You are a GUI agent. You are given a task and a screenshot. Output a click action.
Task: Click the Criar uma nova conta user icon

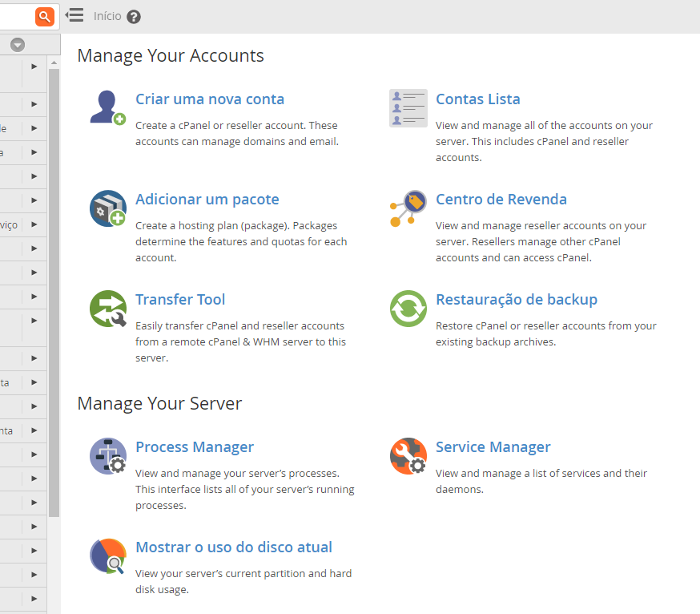pos(107,107)
